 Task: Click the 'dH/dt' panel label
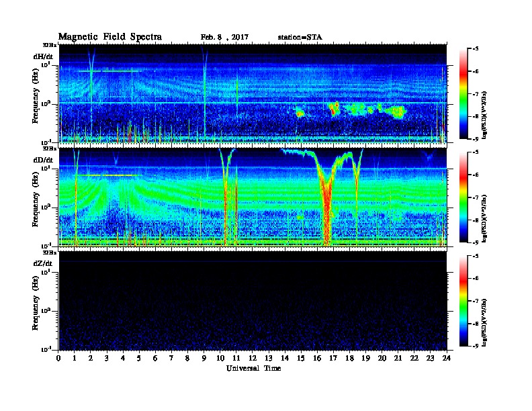click(x=43, y=56)
